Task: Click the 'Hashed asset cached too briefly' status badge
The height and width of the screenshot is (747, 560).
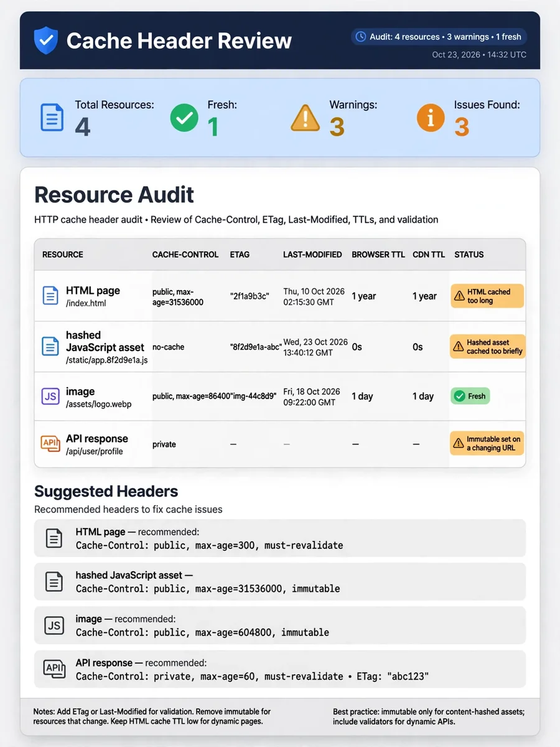Action: coord(488,347)
